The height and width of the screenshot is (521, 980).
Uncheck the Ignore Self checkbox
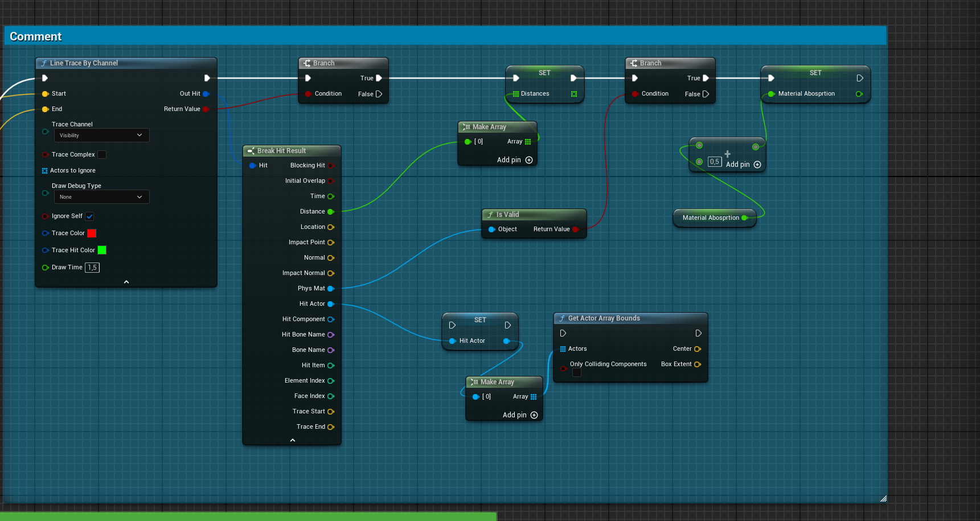click(x=89, y=216)
